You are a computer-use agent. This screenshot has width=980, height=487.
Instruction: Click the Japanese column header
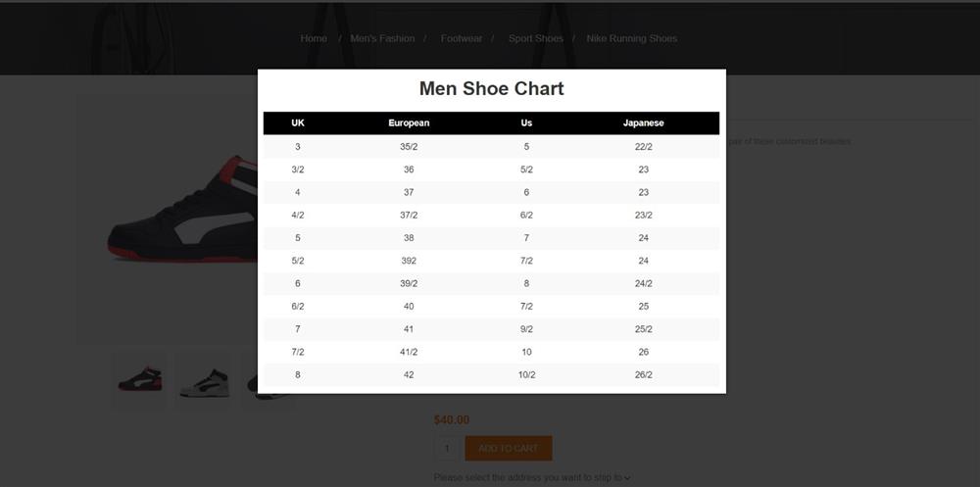click(x=643, y=123)
